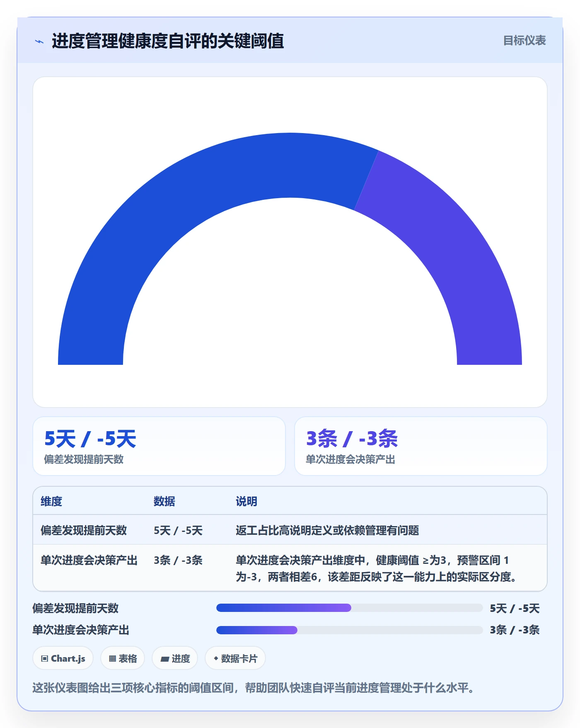This screenshot has height=728, width=580.
Task: Click the square icon in the Chart.js chip
Action: (45, 658)
